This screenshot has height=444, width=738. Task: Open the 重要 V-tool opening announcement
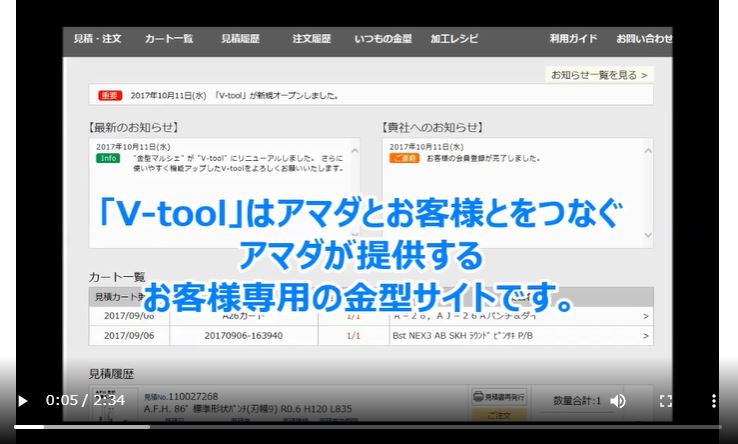click(x=371, y=95)
